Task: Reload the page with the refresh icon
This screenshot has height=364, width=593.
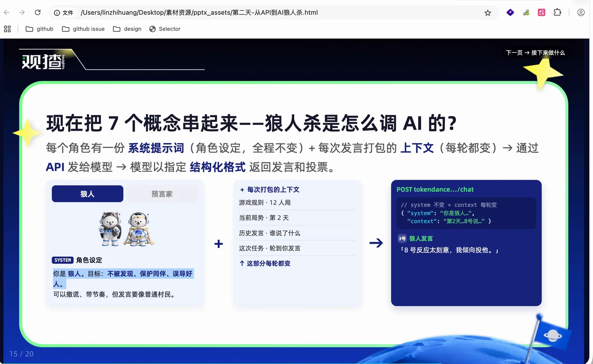Action: click(38, 13)
